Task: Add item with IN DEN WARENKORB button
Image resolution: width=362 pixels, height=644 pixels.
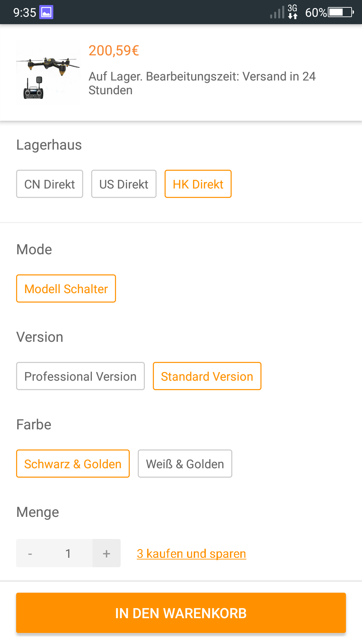Action: pyautogui.click(x=181, y=613)
